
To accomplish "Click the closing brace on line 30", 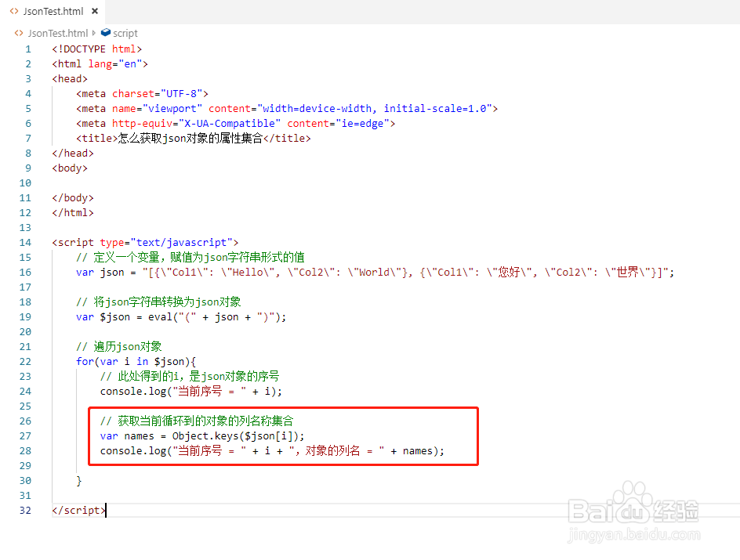I will click(79, 481).
